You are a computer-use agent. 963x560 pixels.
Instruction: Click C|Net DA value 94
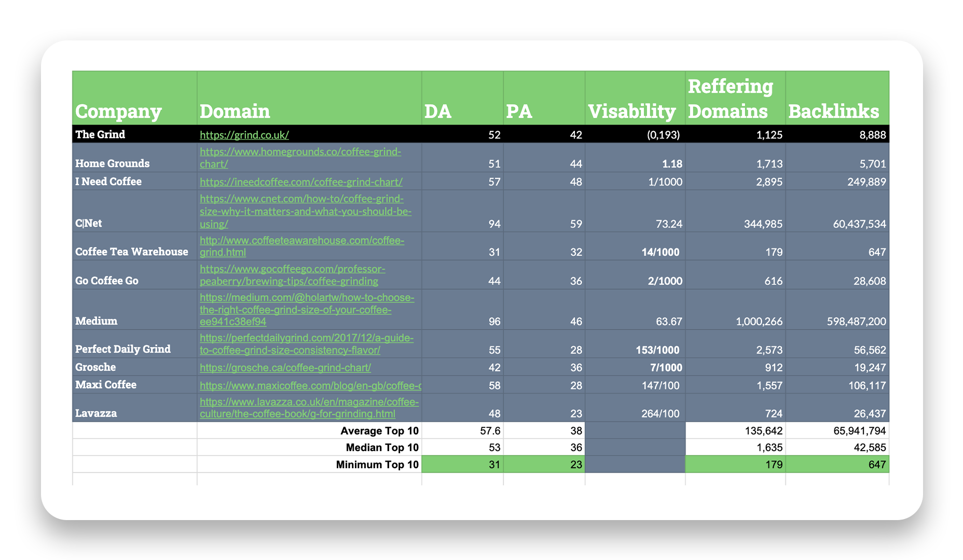(x=494, y=224)
